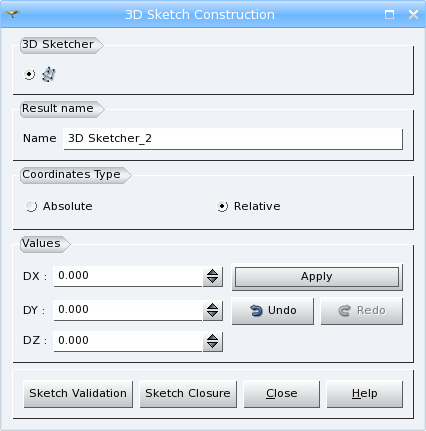The width and height of the screenshot is (426, 431).
Task: Select the 3D Sketcher radio button
Action: pyautogui.click(x=29, y=74)
